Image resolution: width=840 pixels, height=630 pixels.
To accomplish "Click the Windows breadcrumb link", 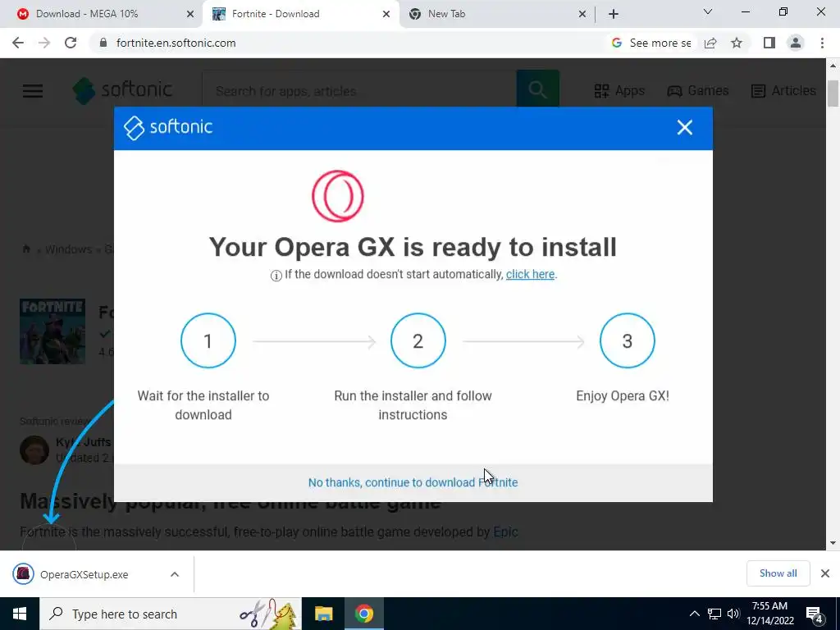I will (69, 249).
